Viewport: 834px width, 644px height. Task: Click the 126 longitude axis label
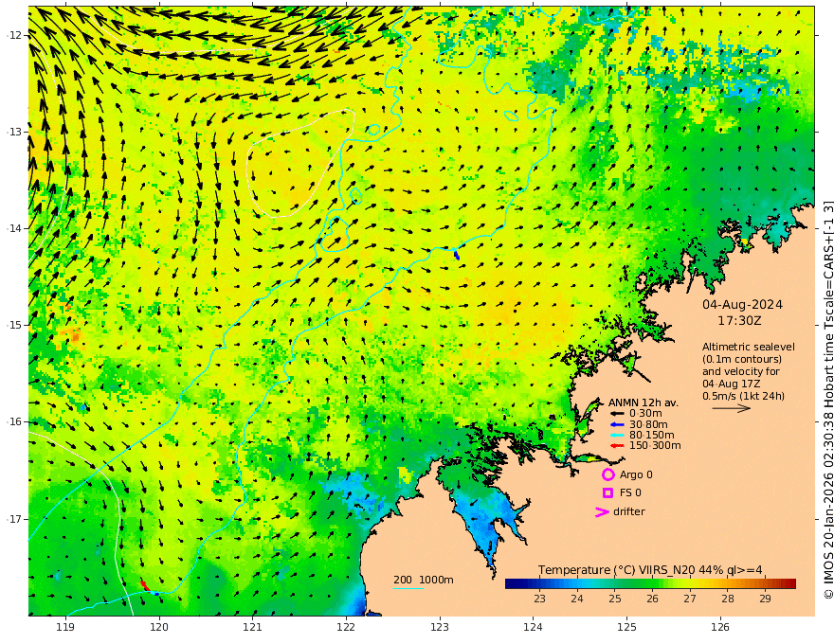tap(720, 627)
